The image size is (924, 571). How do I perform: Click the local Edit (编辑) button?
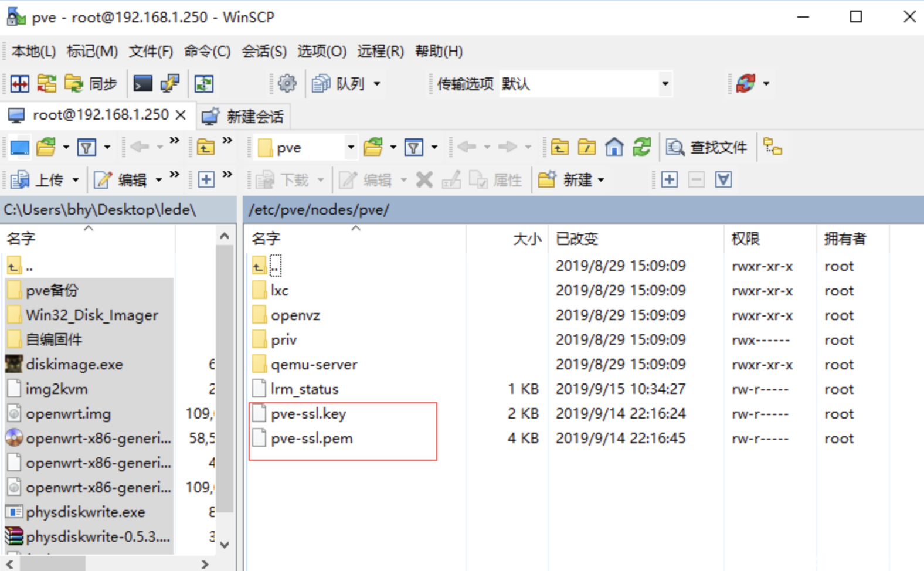(x=120, y=179)
